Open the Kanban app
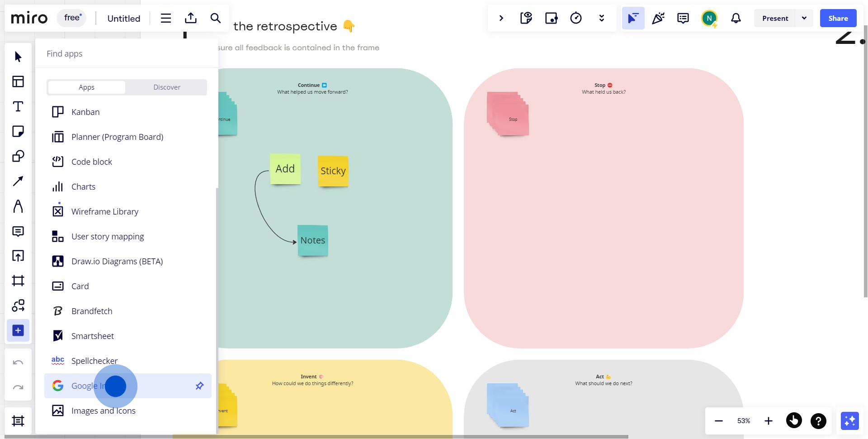 click(128, 112)
